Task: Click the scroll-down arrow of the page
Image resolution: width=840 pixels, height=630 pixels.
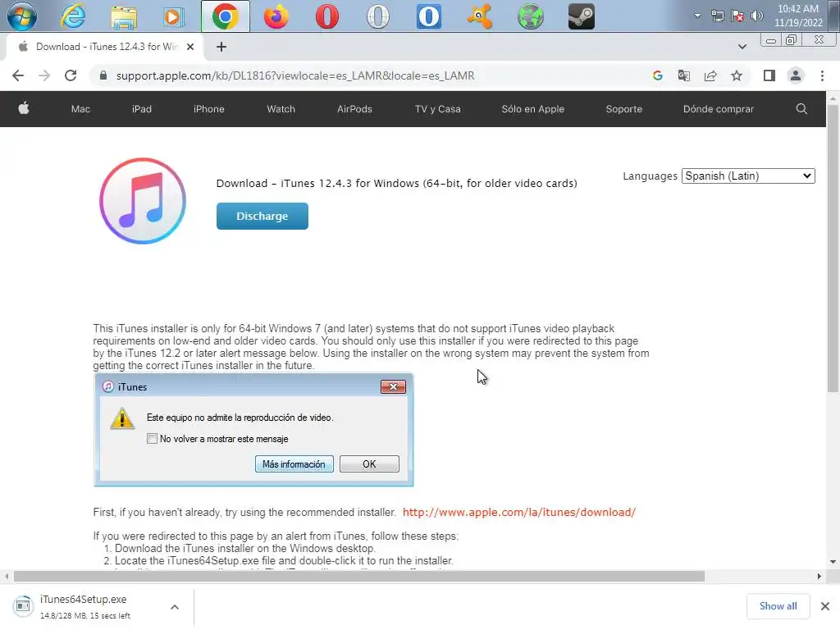Action: point(833,561)
